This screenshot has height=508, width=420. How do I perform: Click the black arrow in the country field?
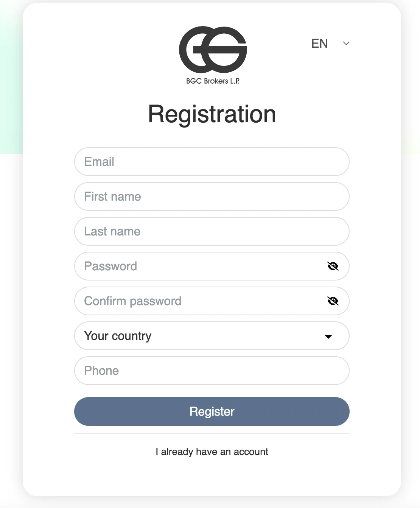tap(328, 337)
